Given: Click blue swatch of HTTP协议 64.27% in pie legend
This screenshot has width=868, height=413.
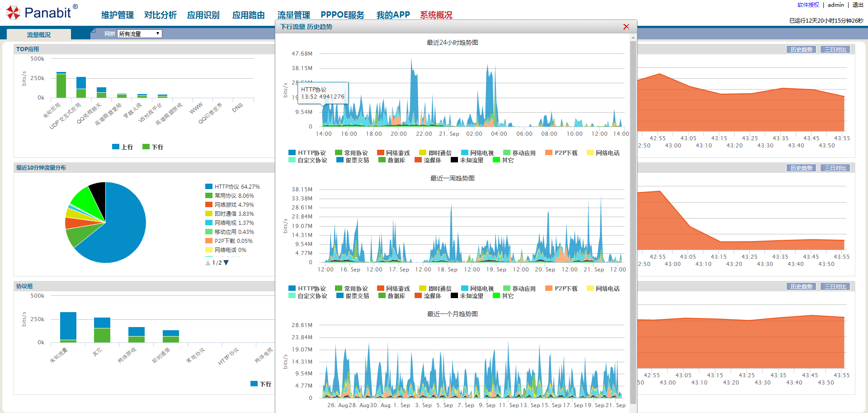Looking at the screenshot, I should point(209,186).
